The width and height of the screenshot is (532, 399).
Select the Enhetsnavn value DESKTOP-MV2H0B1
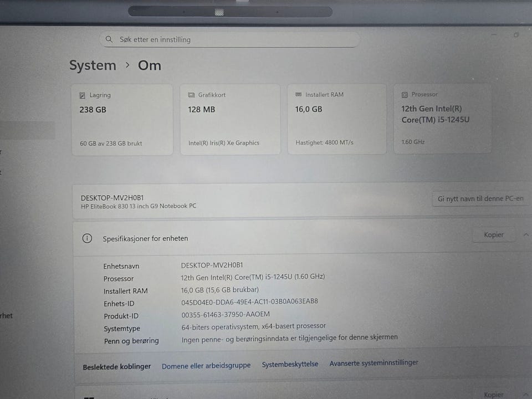212,265
